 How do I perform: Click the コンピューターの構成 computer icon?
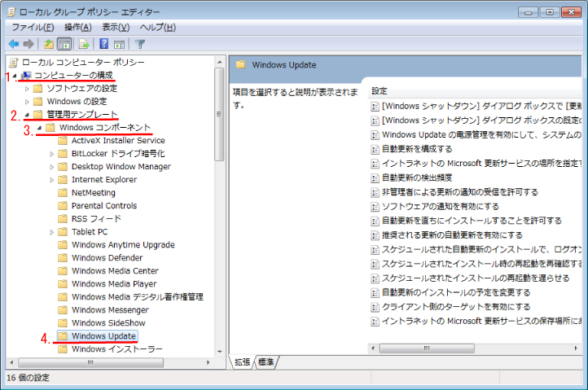point(26,76)
